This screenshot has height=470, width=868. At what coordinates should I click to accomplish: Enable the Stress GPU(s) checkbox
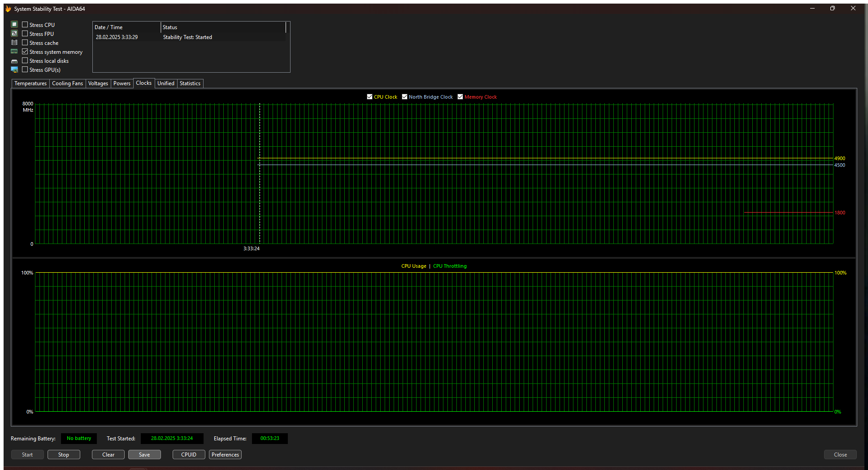click(x=25, y=70)
